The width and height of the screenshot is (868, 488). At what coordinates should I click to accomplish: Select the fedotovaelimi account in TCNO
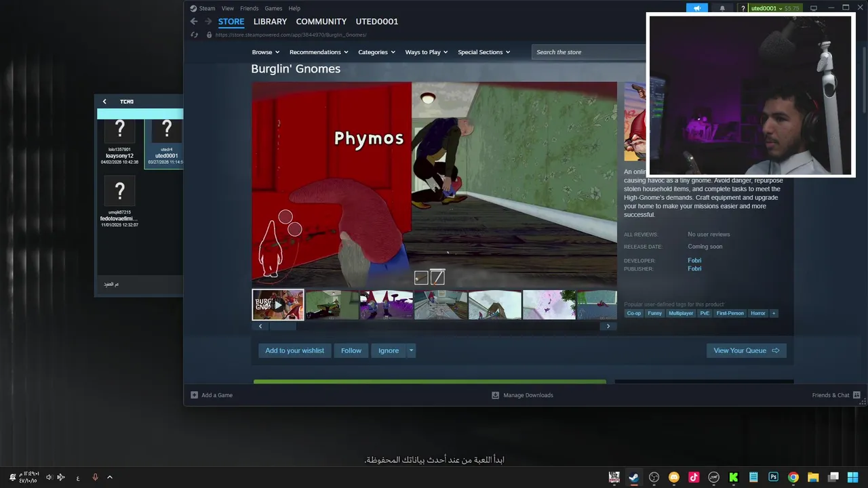tap(119, 201)
